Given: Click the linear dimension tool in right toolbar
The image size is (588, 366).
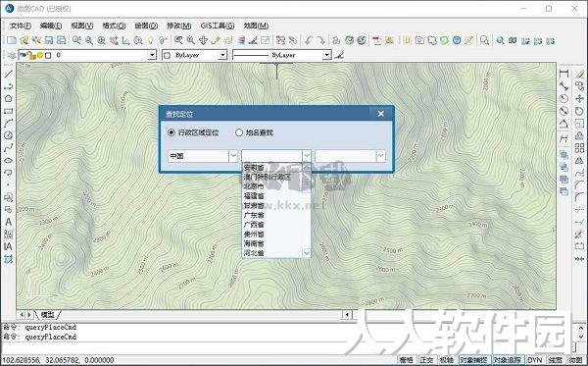Looking at the screenshot, I should click(563, 74).
